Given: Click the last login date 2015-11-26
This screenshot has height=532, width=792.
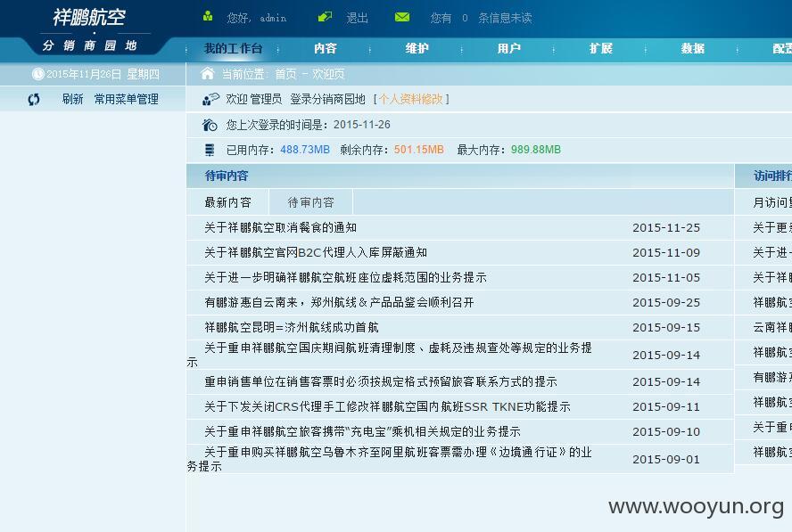Looking at the screenshot, I should (x=361, y=125).
